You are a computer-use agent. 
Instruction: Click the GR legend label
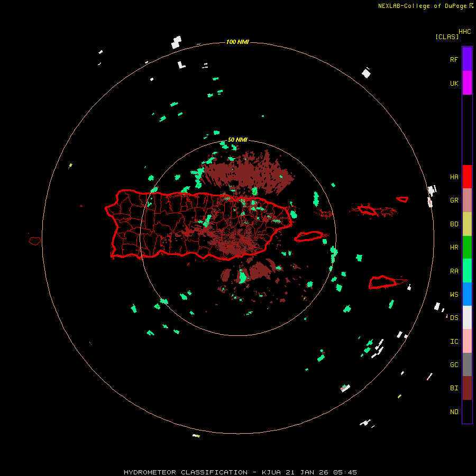pos(454,200)
